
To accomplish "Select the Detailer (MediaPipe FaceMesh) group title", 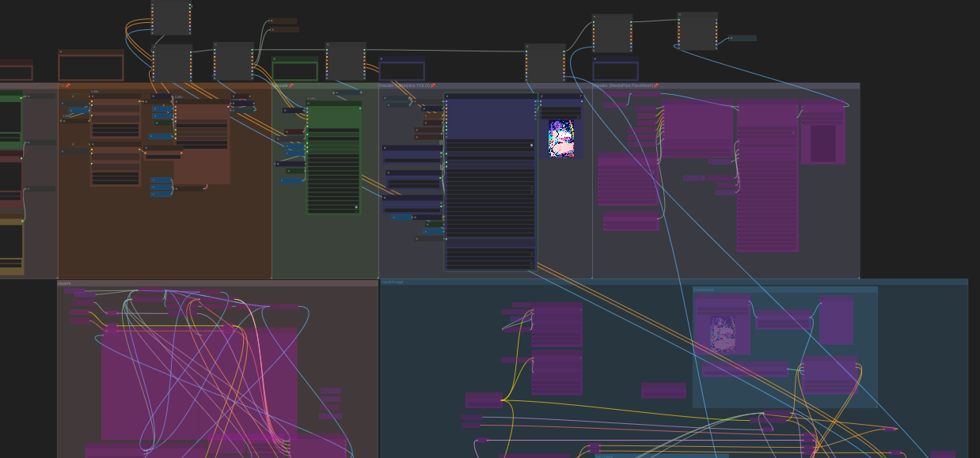I will point(623,85).
